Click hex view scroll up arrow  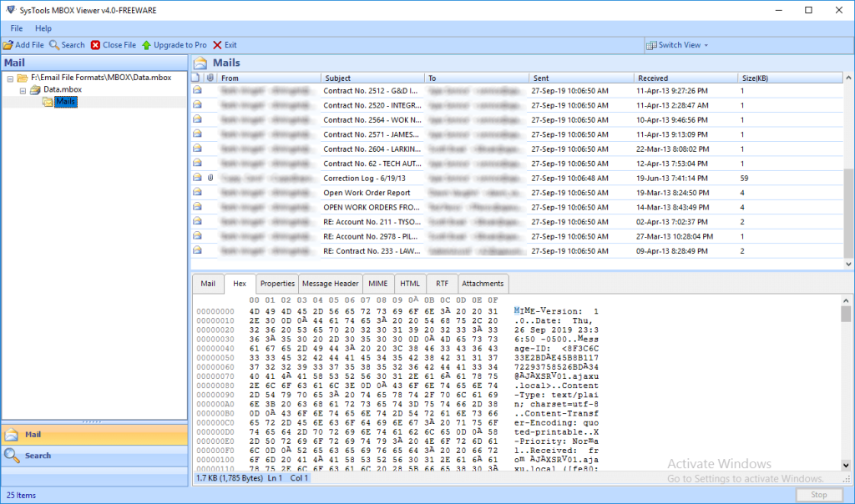[846, 300]
